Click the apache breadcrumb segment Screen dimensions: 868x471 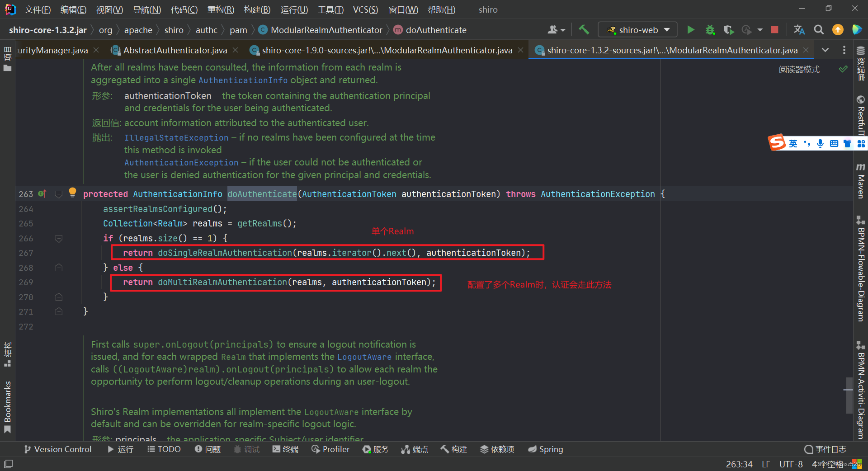[138, 30]
